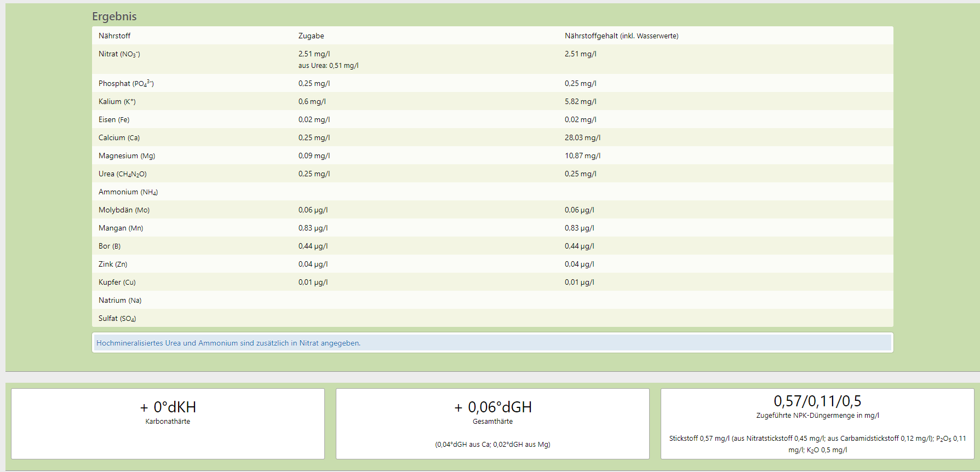Image resolution: width=980 pixels, height=472 pixels.
Task: Click the 'aus Urea: 0,51 mg/l' note
Action: [x=328, y=66]
